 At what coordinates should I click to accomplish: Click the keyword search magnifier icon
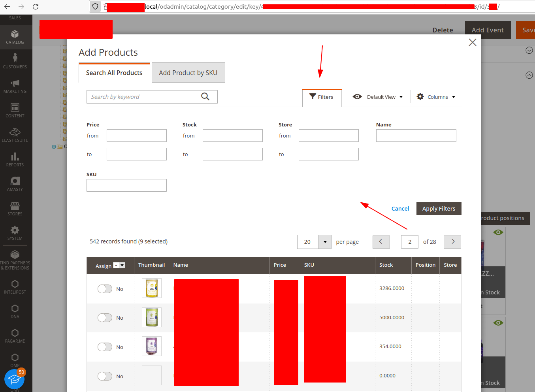(x=205, y=96)
